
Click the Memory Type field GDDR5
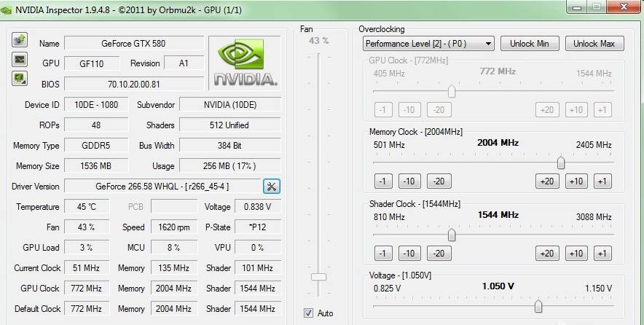[x=96, y=146]
